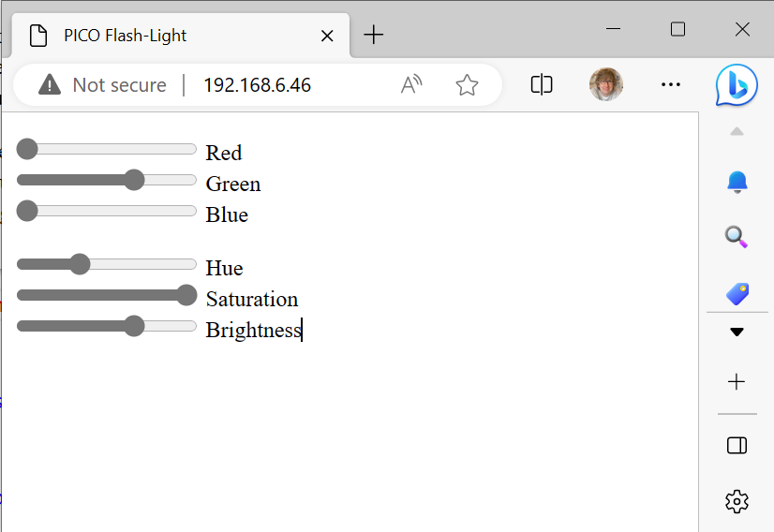Open the user profile avatar

[x=606, y=84]
